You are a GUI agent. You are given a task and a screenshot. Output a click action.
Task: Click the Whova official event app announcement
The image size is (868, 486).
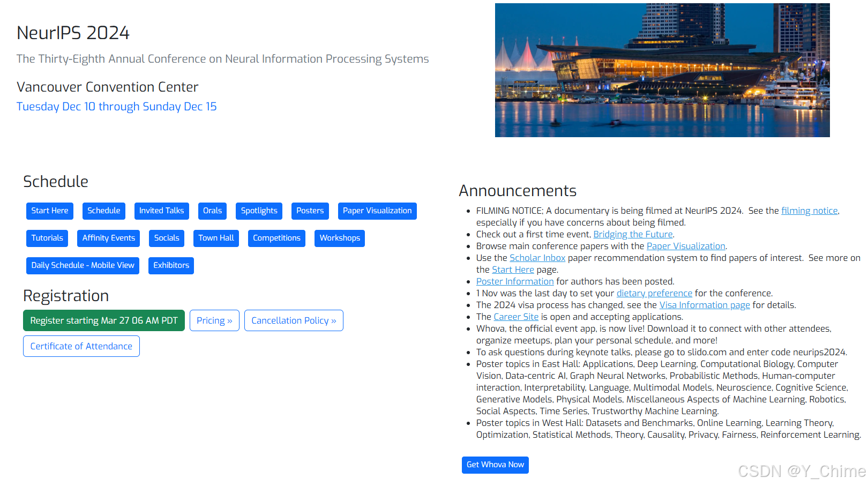(x=654, y=334)
